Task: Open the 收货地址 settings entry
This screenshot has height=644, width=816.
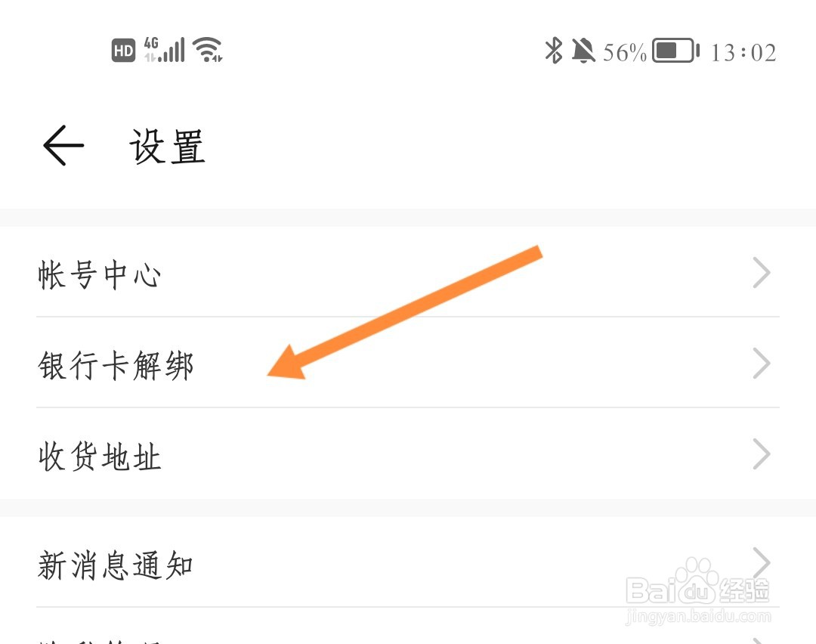Action: point(408,454)
